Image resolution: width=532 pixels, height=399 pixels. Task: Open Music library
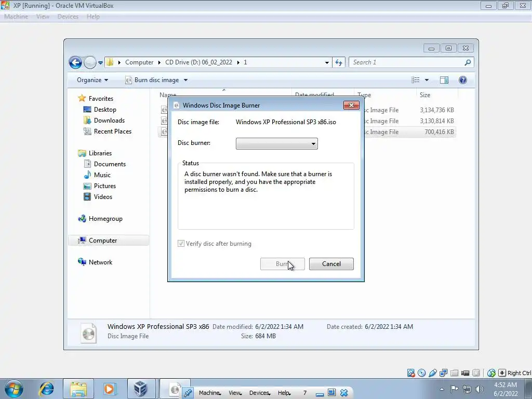(x=102, y=175)
